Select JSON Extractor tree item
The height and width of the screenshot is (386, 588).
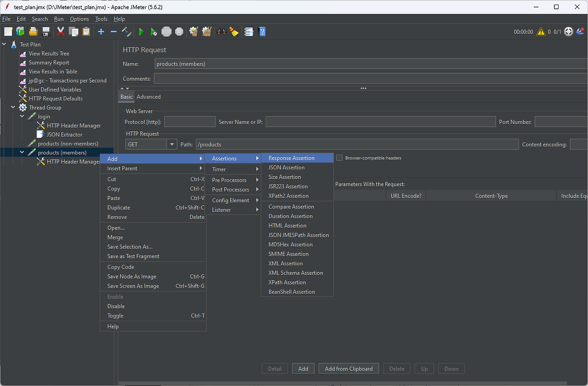click(64, 134)
